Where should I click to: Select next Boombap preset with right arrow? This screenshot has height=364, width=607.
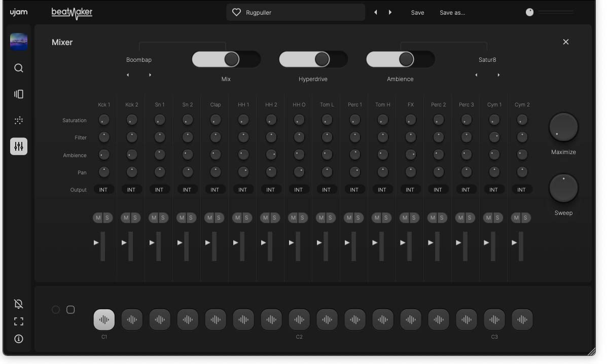click(x=150, y=75)
